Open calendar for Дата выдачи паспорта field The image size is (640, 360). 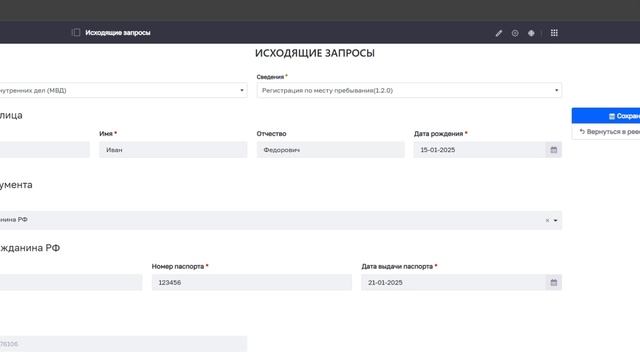point(553,282)
